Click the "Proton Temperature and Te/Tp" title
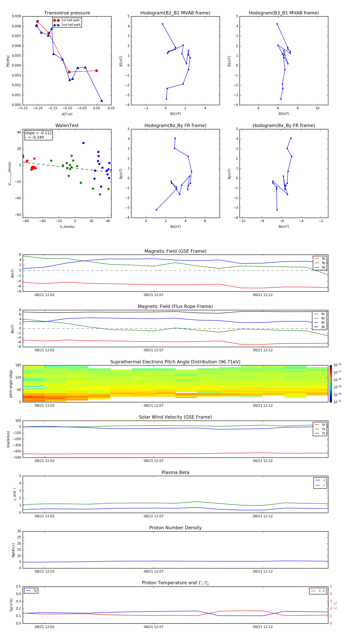Viewport: 351px width, 644px height. 175,583
